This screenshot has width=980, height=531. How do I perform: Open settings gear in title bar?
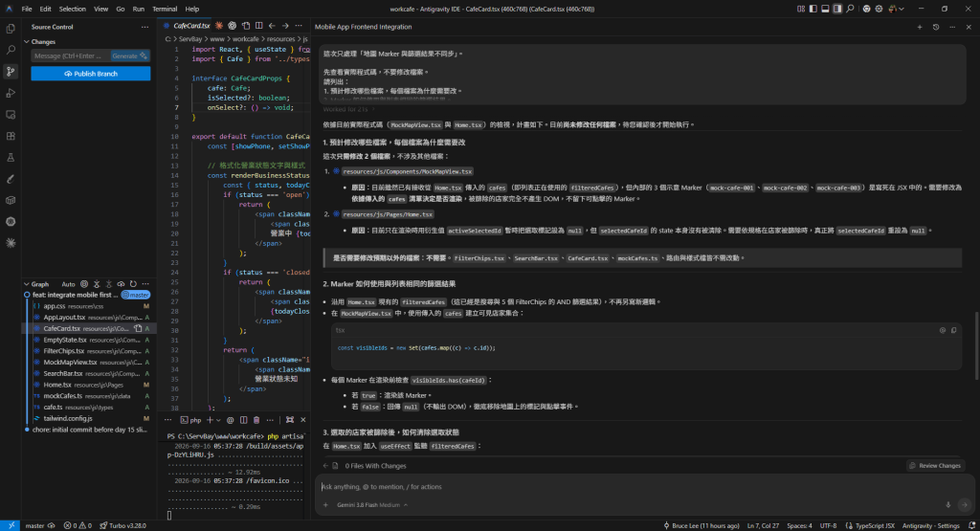click(x=879, y=9)
